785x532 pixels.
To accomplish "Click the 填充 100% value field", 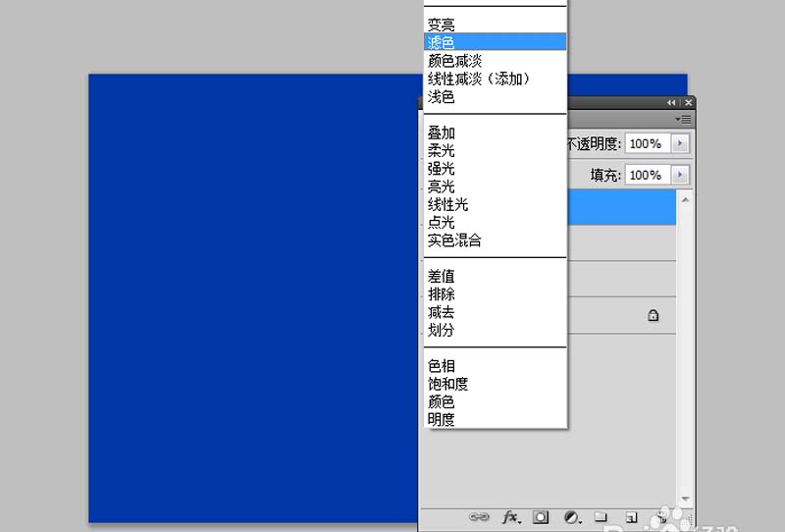I will 648,175.
